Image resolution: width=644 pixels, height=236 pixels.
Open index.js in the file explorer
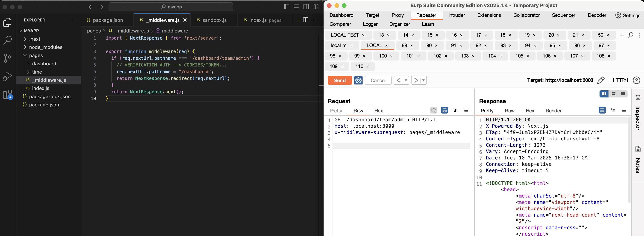coord(49,88)
